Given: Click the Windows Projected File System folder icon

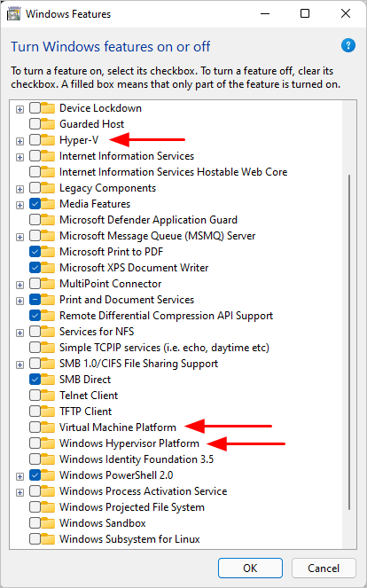Looking at the screenshot, I should point(48,507).
